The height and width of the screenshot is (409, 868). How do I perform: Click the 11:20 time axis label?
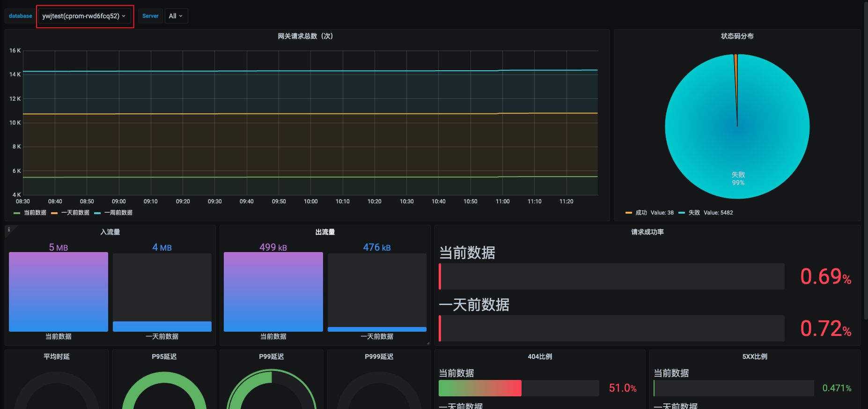566,201
